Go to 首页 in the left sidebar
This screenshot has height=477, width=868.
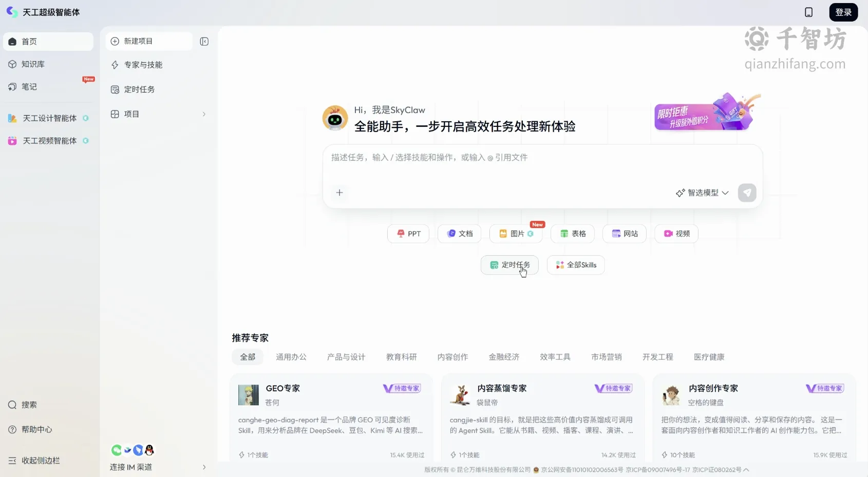point(48,42)
